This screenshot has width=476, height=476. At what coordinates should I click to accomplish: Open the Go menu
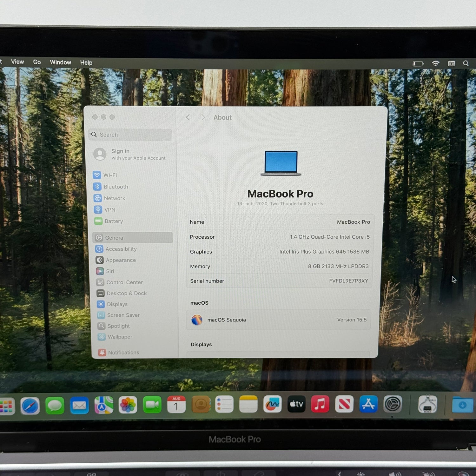click(37, 62)
